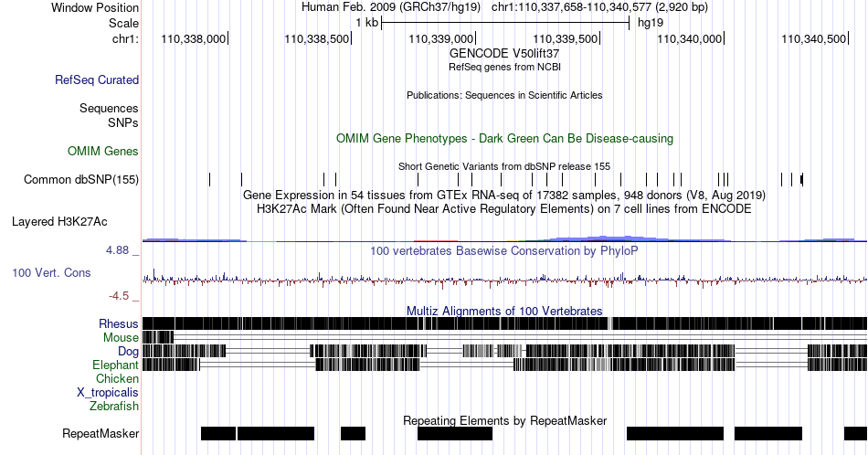Click Repeating Elements by RepeatMasker title
The width and height of the screenshot is (868, 455).
tap(504, 420)
